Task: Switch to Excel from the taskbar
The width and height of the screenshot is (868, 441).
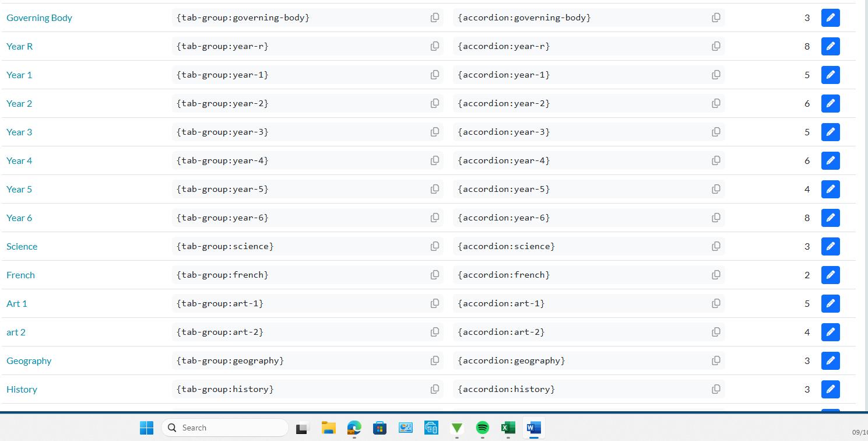Action: 508,428
